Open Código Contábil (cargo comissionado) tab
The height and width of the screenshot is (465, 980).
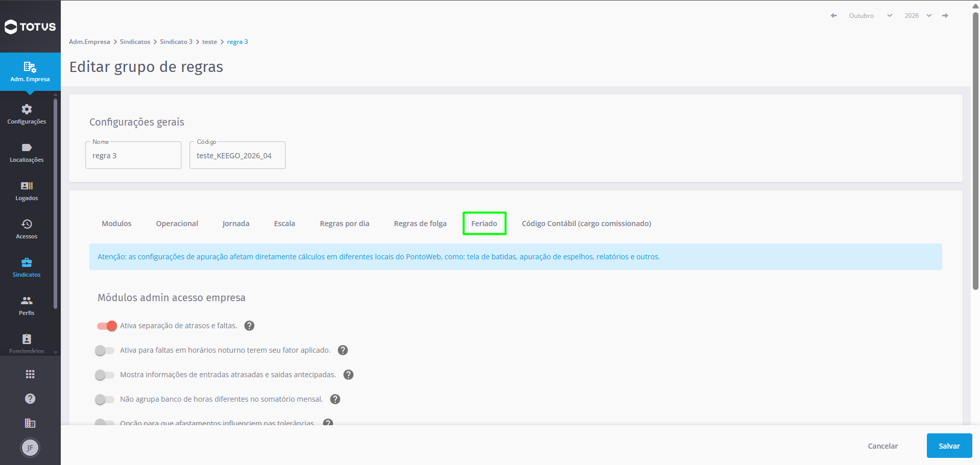(587, 224)
